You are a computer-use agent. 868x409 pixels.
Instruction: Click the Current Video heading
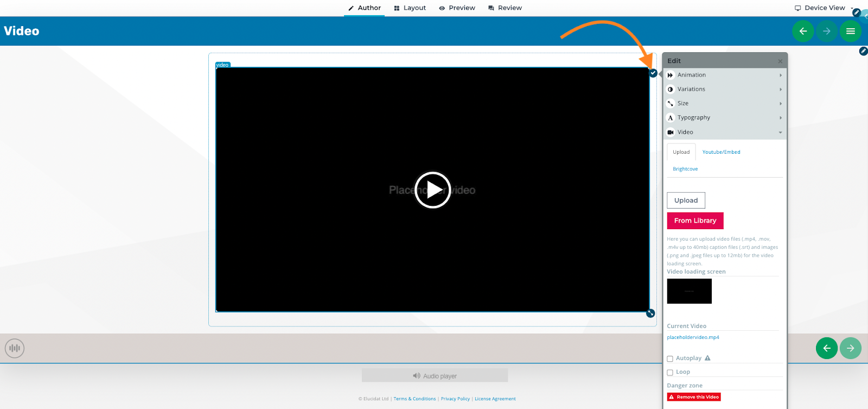(x=686, y=326)
